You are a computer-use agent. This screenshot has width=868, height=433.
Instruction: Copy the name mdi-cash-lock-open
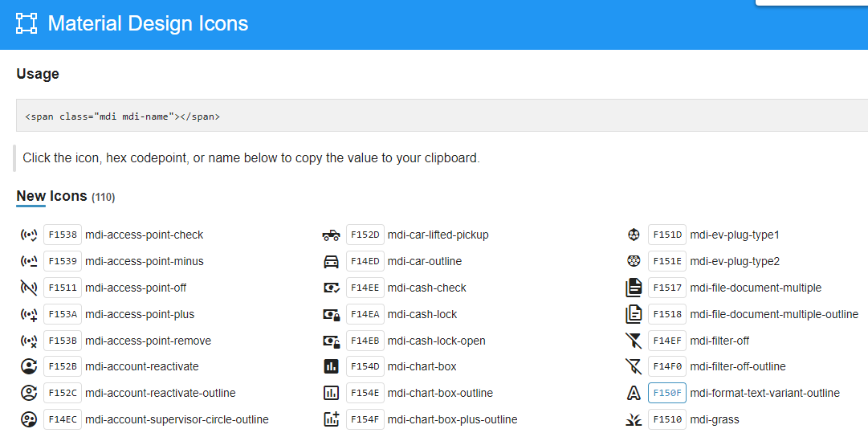point(437,341)
